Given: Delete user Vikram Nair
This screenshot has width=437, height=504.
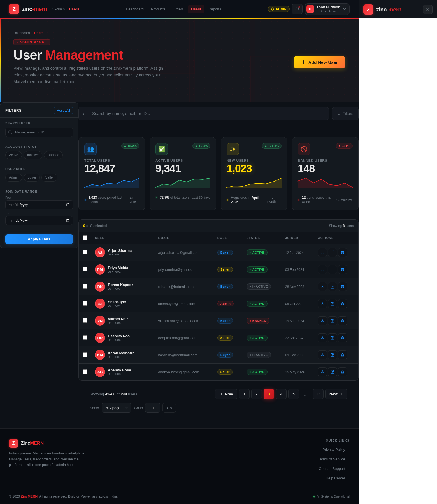Looking at the screenshot, I should (x=343, y=321).
